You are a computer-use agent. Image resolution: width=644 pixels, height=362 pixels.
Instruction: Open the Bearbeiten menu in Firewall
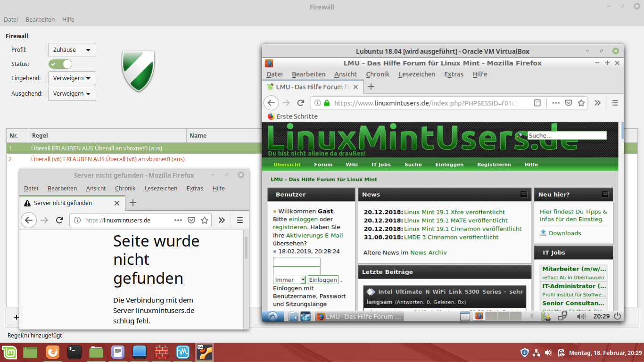[40, 20]
